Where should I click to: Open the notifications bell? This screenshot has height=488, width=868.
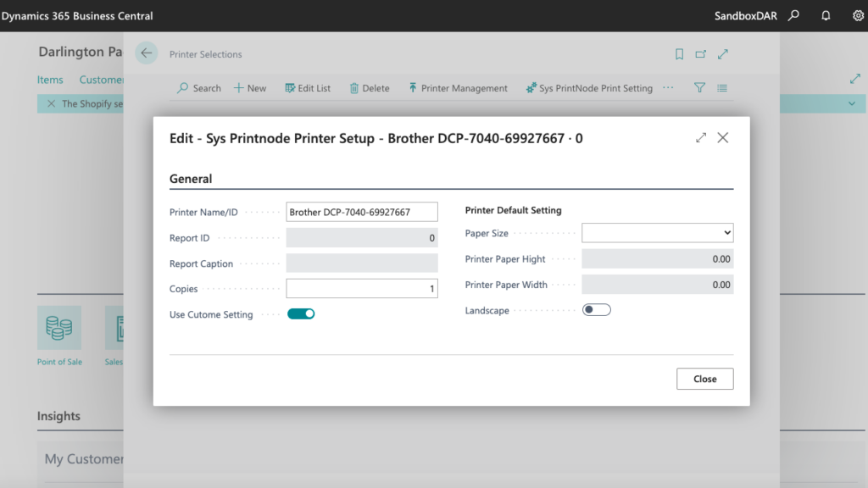tap(826, 15)
